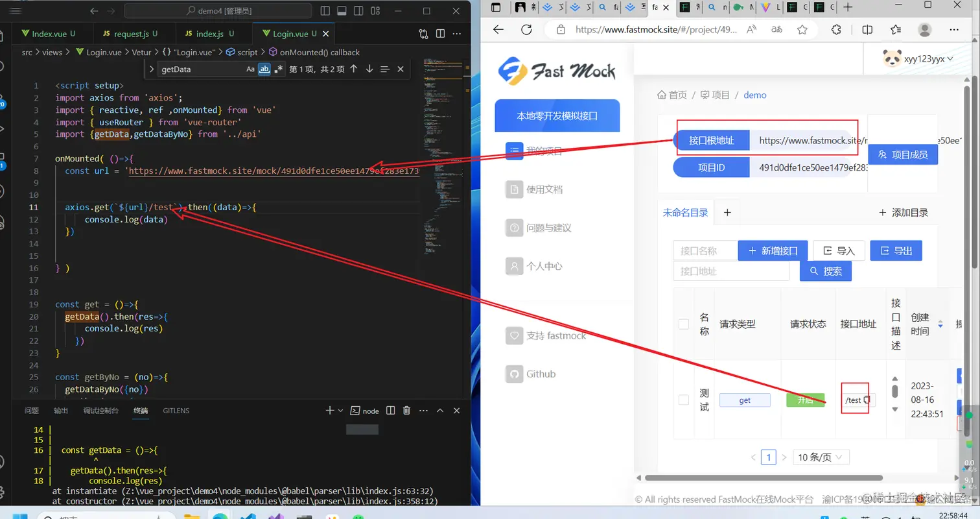Screen dimensions: 980x519
Task: Click the VS Code command center search box
Action: pyautogui.click(x=218, y=11)
